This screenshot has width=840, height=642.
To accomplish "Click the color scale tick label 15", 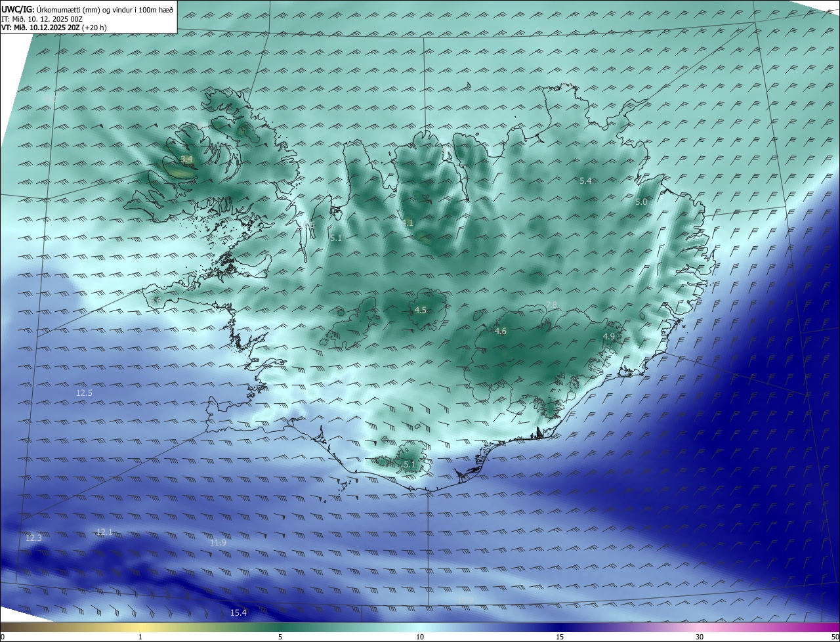I will click(560, 637).
